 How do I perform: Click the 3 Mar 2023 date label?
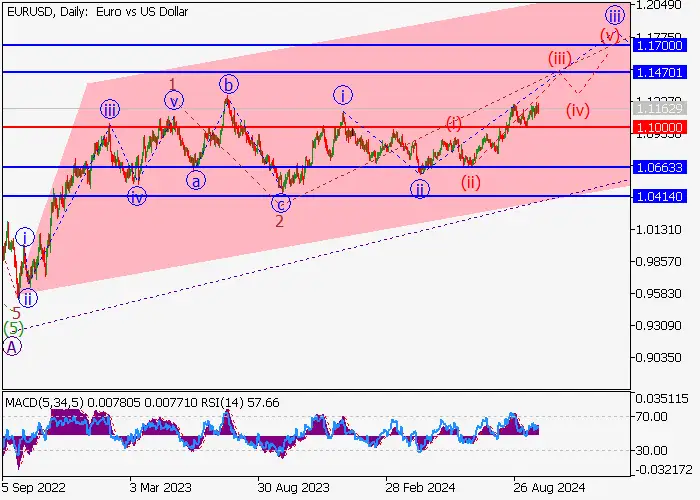(x=161, y=488)
